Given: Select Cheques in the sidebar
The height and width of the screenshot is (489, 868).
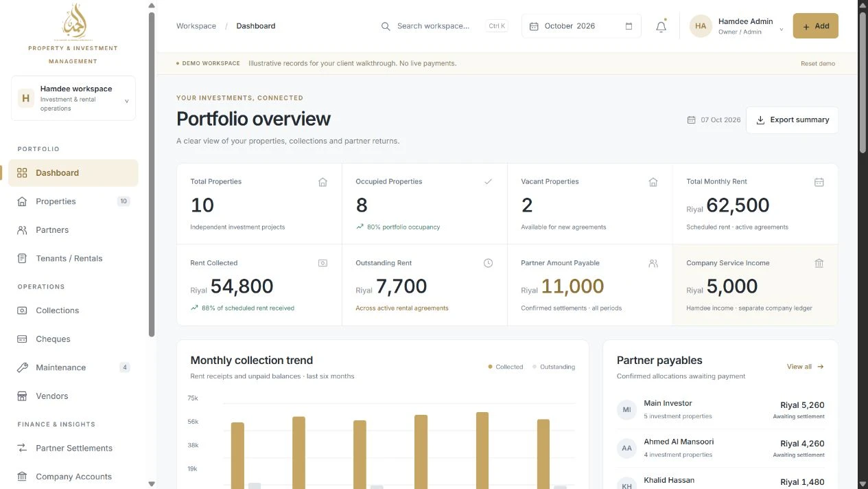Looking at the screenshot, I should (73, 339).
